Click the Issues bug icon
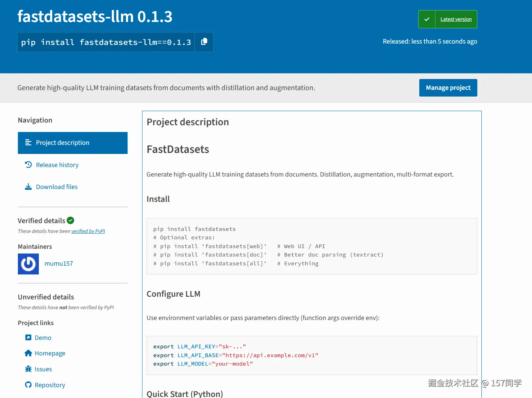Viewport: 532px width, 398px height. pyautogui.click(x=28, y=369)
